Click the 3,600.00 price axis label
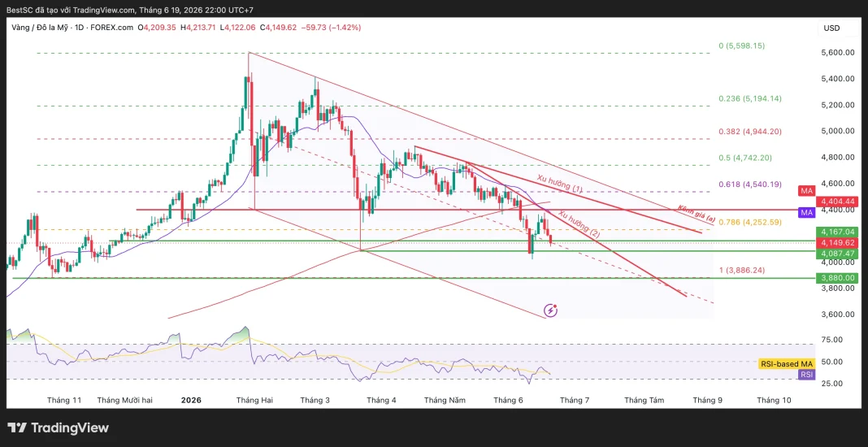This screenshot has width=868, height=447. 838,314
